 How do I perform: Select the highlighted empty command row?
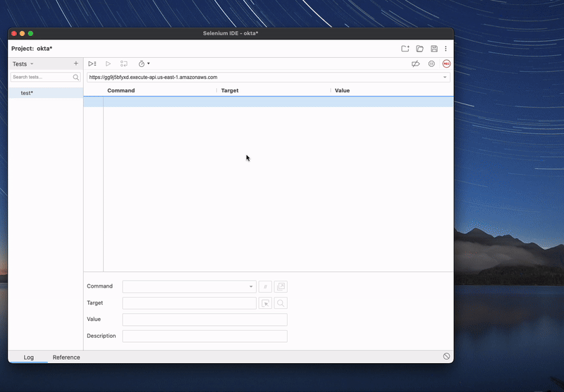[x=269, y=102]
